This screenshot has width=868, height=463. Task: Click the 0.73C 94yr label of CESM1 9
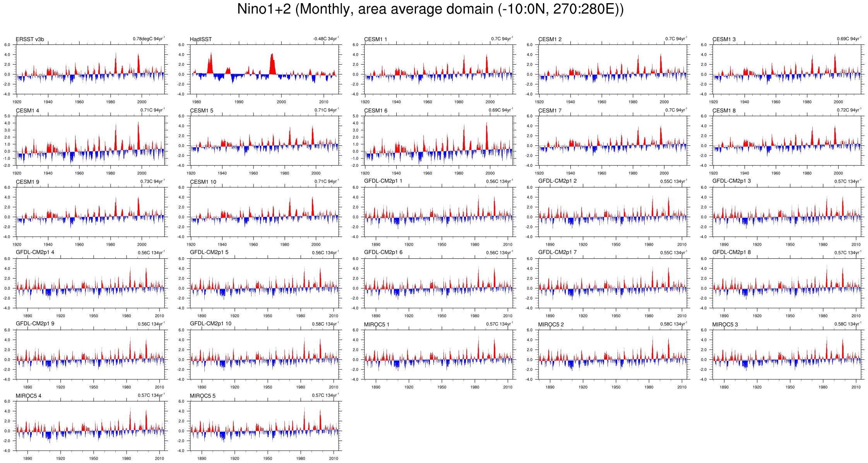point(152,181)
